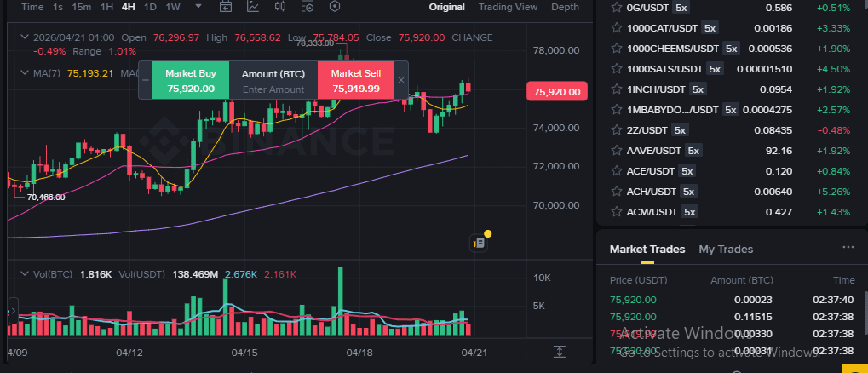Click the 5x badge beside 2Z/USDT

point(680,130)
